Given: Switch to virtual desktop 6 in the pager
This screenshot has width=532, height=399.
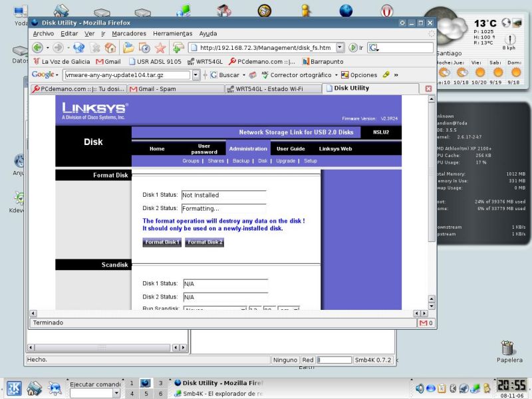Looking at the screenshot, I should point(160,394).
